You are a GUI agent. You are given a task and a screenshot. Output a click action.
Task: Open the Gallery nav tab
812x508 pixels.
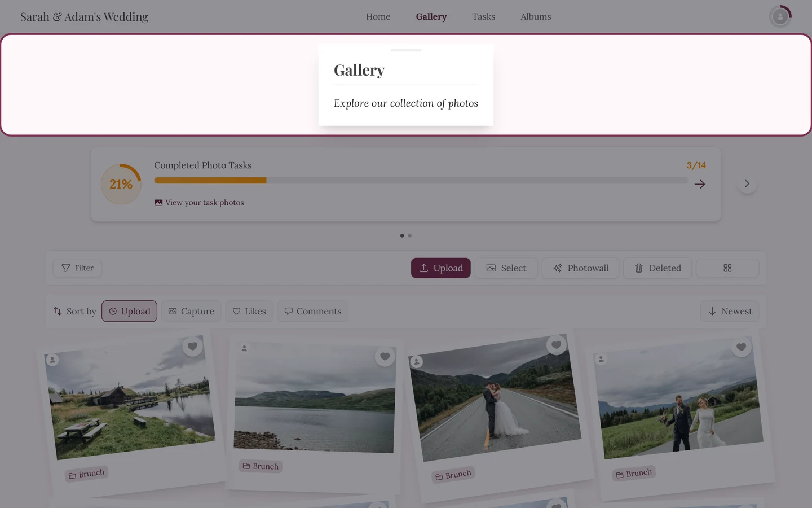(431, 17)
